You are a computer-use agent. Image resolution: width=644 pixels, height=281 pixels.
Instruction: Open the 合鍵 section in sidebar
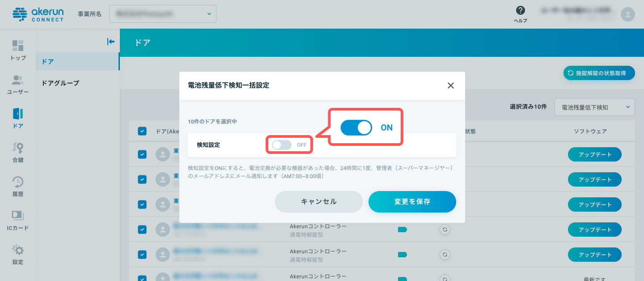click(x=18, y=152)
